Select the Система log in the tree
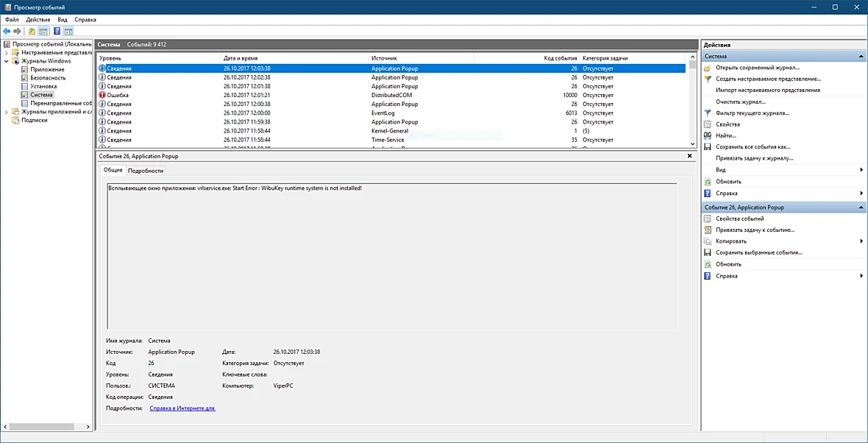This screenshot has height=443, width=868. coord(42,95)
